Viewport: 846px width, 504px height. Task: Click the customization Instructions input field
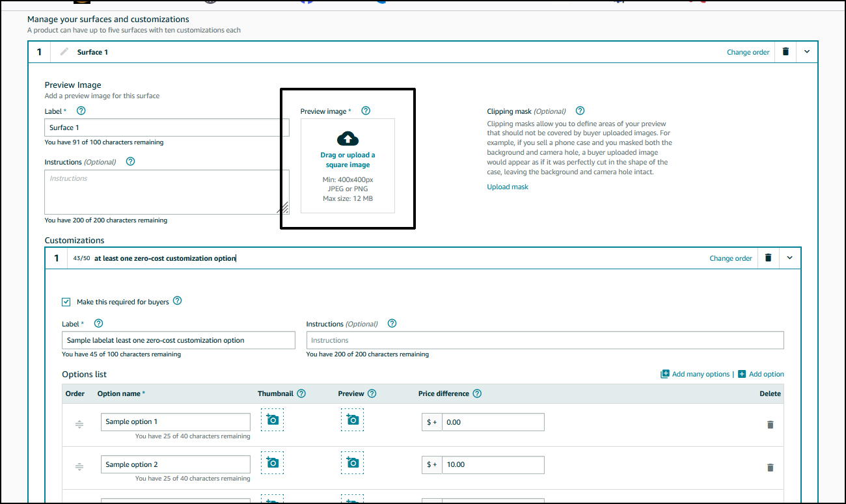pos(545,340)
